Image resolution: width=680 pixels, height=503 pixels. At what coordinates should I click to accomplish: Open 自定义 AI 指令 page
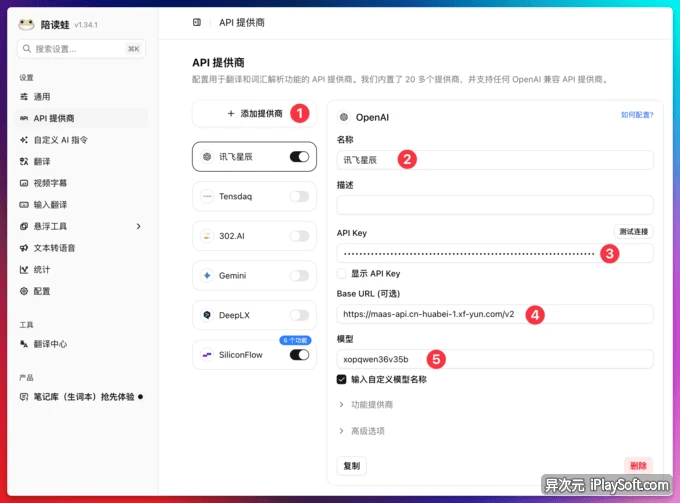point(82,140)
